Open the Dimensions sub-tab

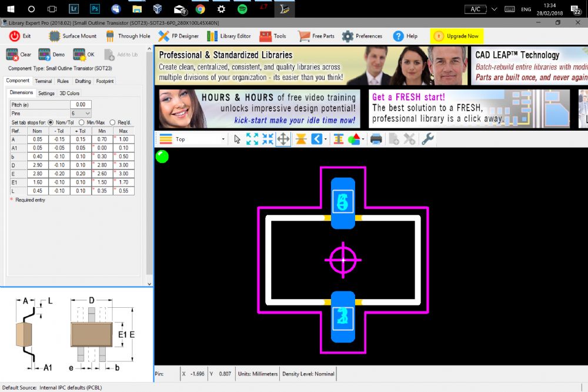(21, 92)
